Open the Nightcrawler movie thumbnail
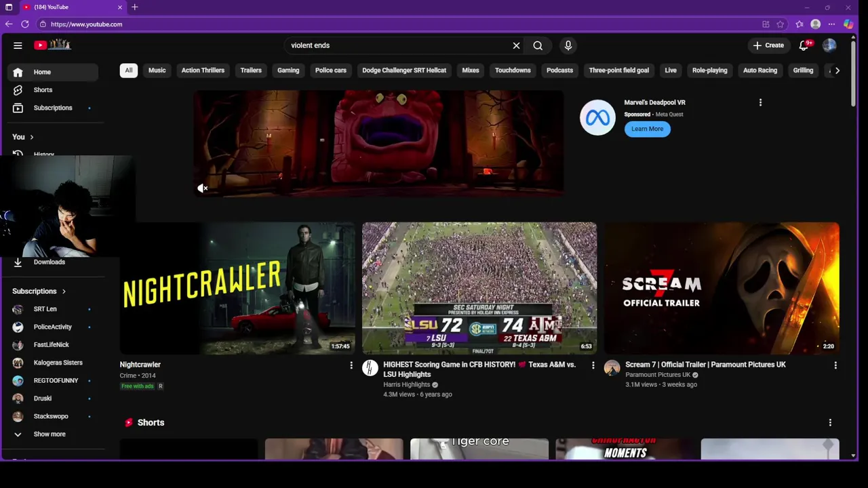 [237, 288]
